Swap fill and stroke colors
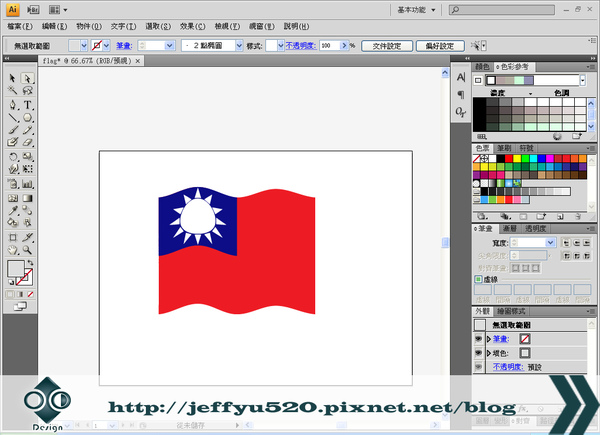Image resolution: width=600 pixels, height=435 pixels. (30, 263)
